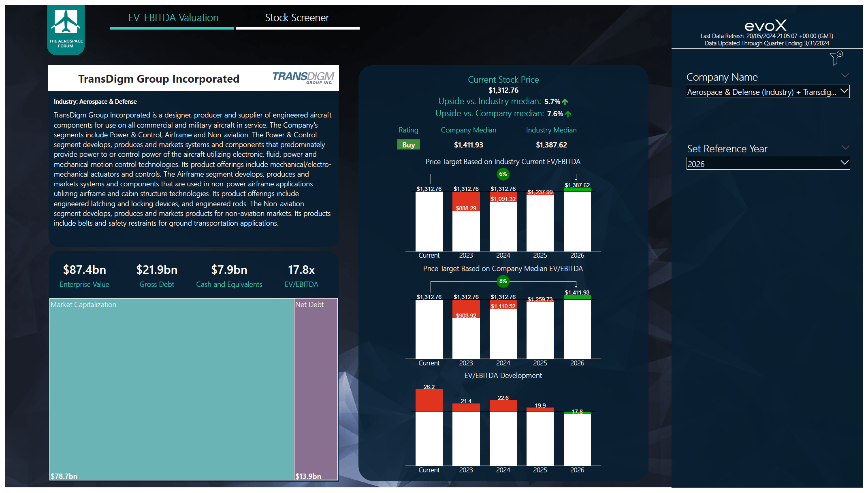Viewport: 868px width, 493px height.
Task: Click the TransDigm Group Inc. company logo
Action: click(x=303, y=78)
